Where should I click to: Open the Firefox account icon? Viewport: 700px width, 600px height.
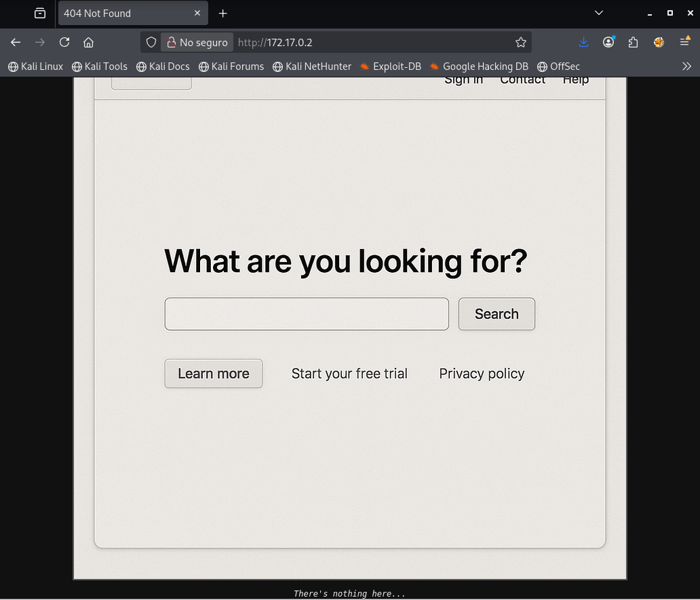[x=608, y=42]
